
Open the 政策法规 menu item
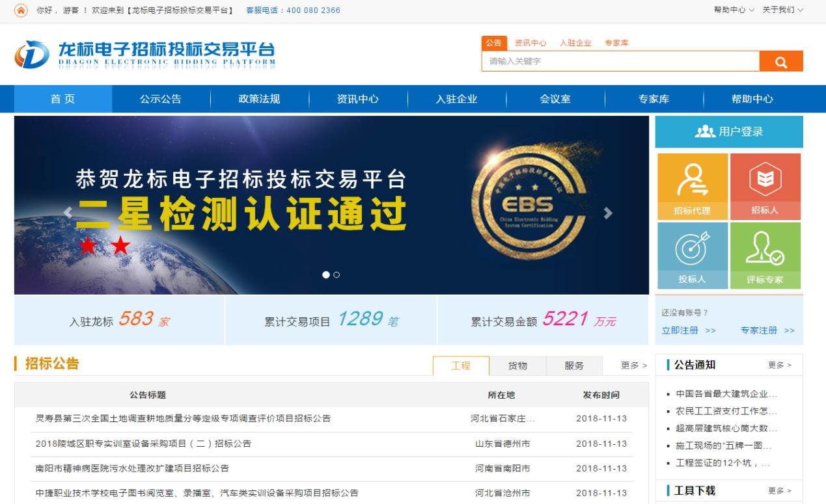[x=258, y=98]
